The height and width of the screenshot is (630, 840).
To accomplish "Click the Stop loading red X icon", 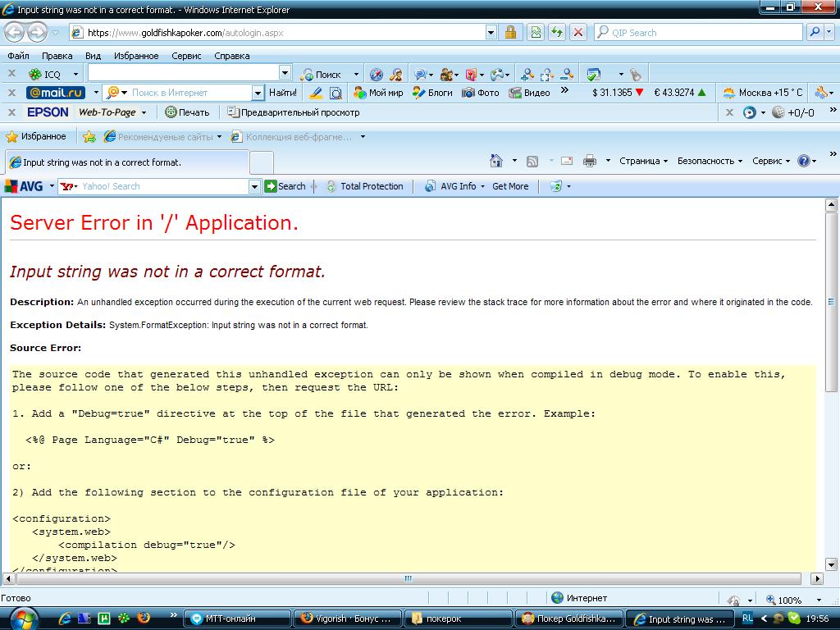I will pos(578,33).
